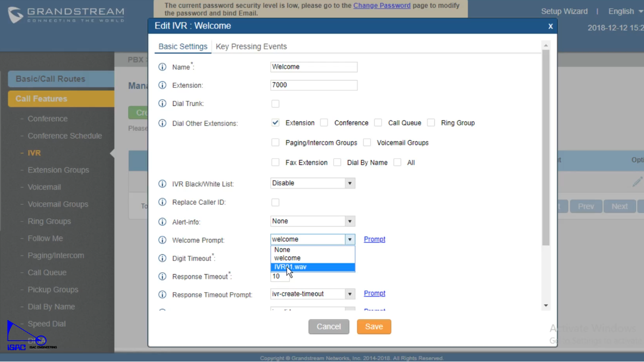Screen dimensions: 644x362
Task: Enable the Dial Trunk checkbox
Action: [x=275, y=103]
